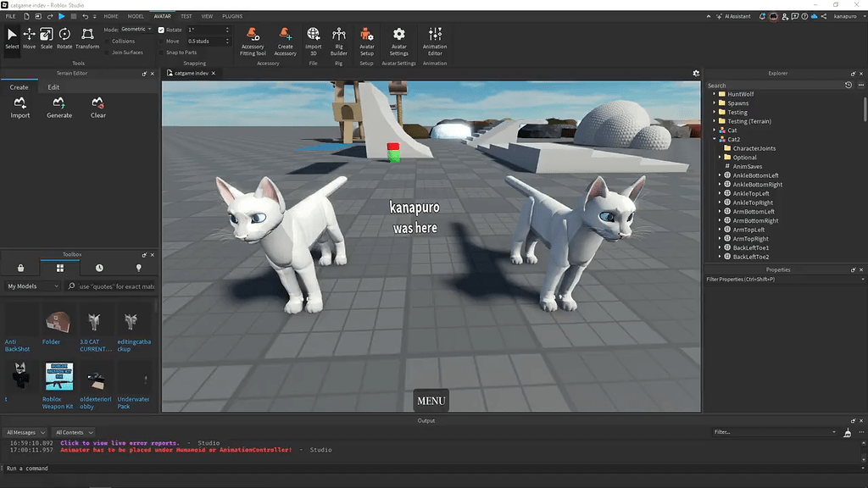Switch to MODEL ribbon tab

[x=136, y=17]
